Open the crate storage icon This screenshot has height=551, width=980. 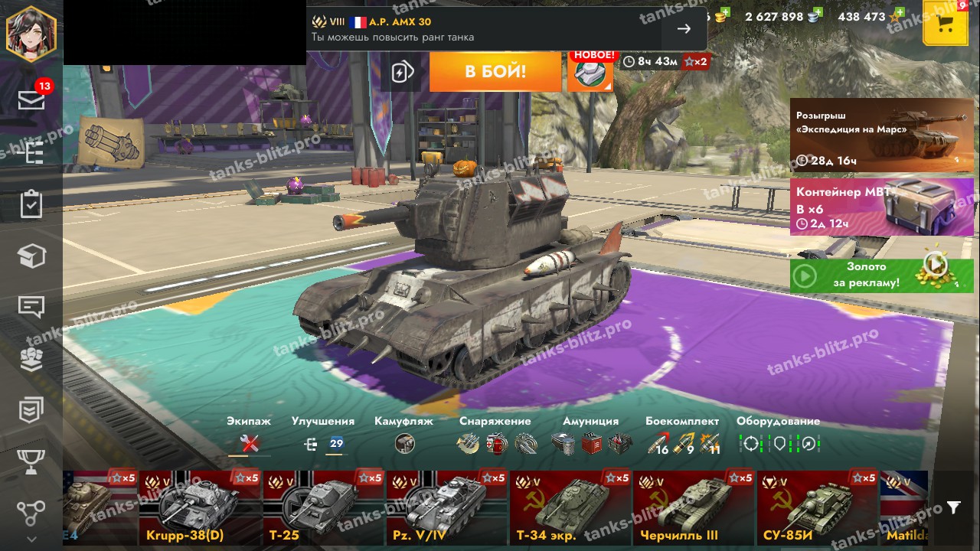[x=31, y=256]
